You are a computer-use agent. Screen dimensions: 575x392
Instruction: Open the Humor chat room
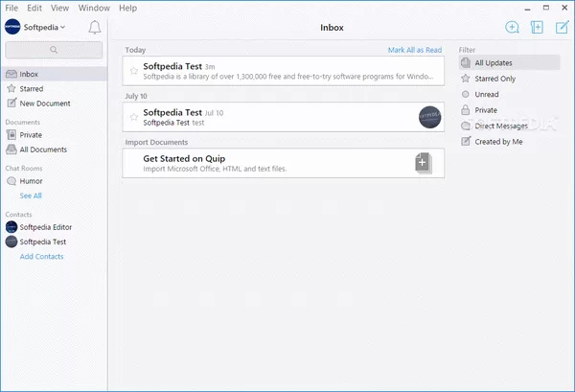pyautogui.click(x=32, y=180)
